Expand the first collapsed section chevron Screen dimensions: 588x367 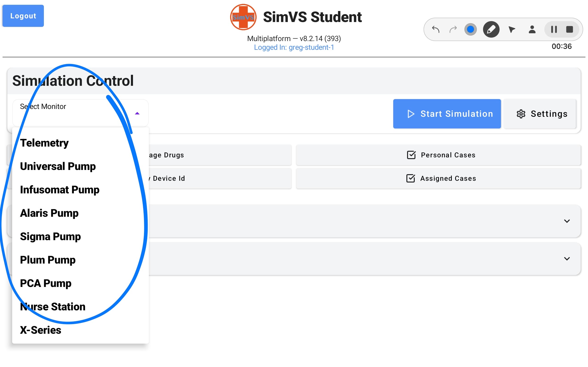point(567,221)
